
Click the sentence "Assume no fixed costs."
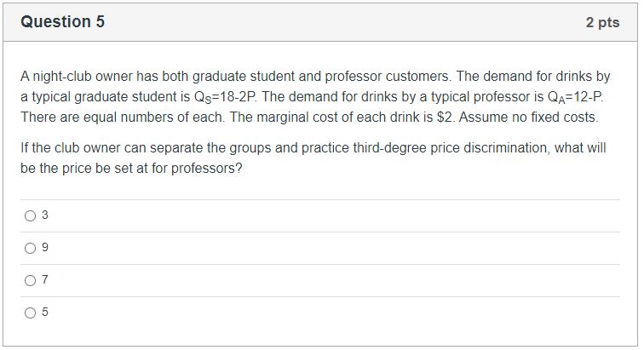(x=529, y=117)
